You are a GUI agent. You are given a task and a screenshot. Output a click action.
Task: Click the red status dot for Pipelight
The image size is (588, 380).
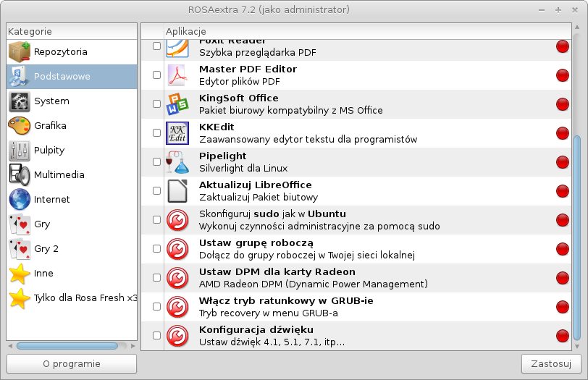pyautogui.click(x=563, y=162)
